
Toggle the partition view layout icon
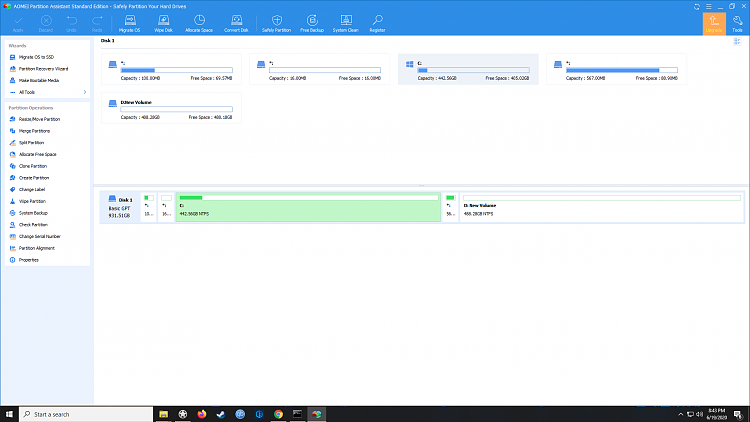coord(737,42)
